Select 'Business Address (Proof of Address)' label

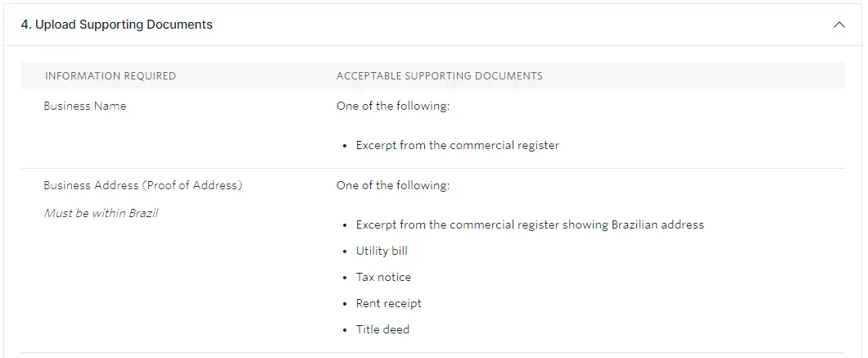pos(142,185)
